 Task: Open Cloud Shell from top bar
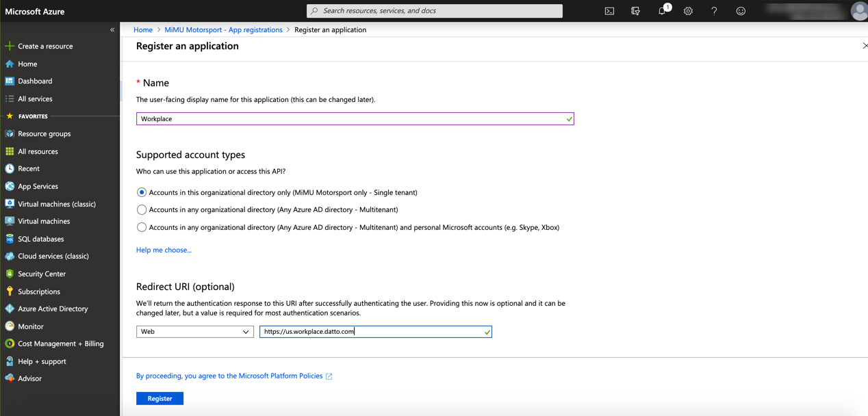point(609,11)
